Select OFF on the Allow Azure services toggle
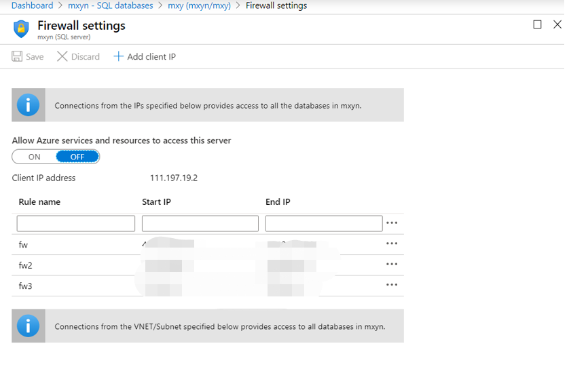Viewport: 588px width, 369px height. (77, 157)
